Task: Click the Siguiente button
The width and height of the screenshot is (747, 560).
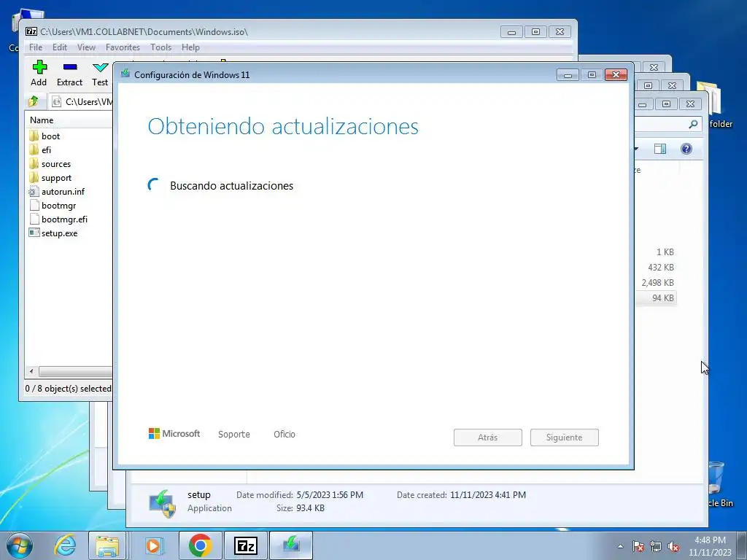Action: tap(565, 437)
